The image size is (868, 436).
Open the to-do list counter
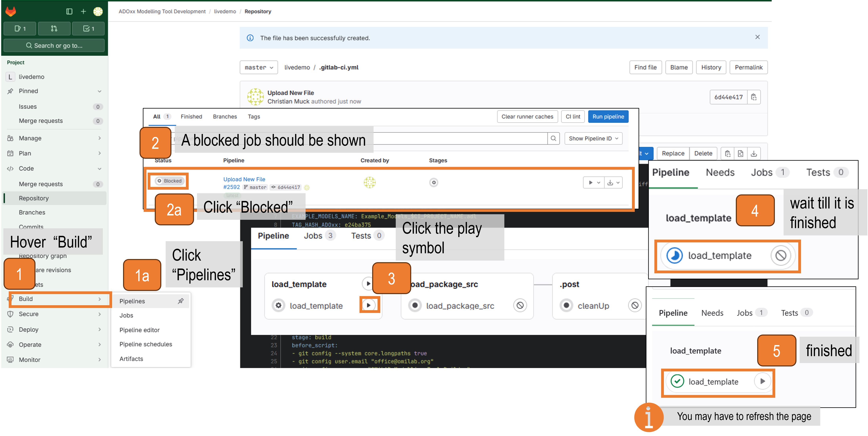click(x=88, y=29)
